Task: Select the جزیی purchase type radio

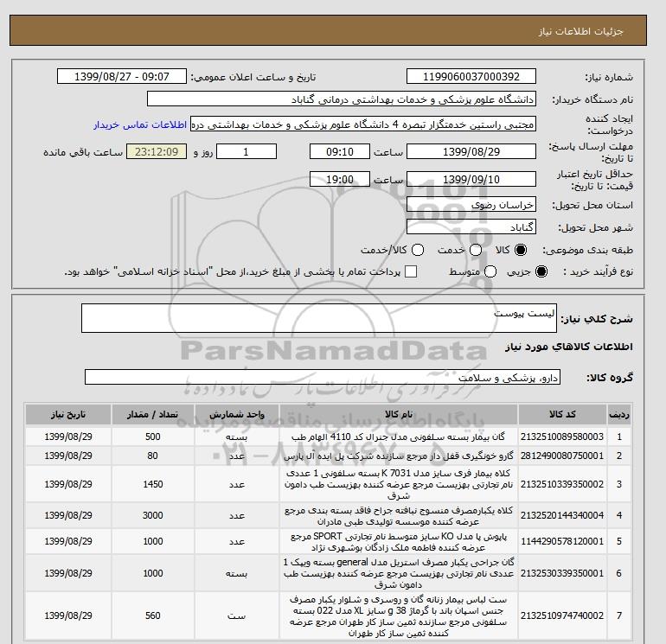Action: pyautogui.click(x=541, y=271)
